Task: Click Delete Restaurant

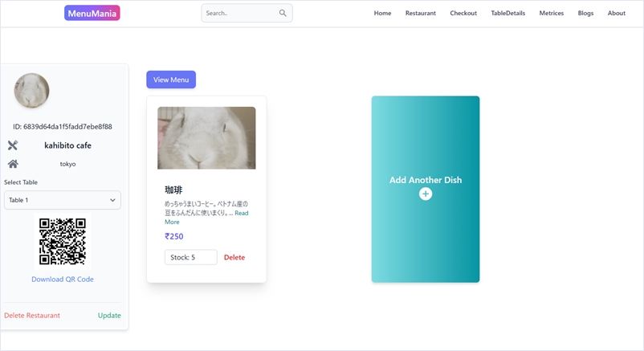Action: click(x=32, y=316)
